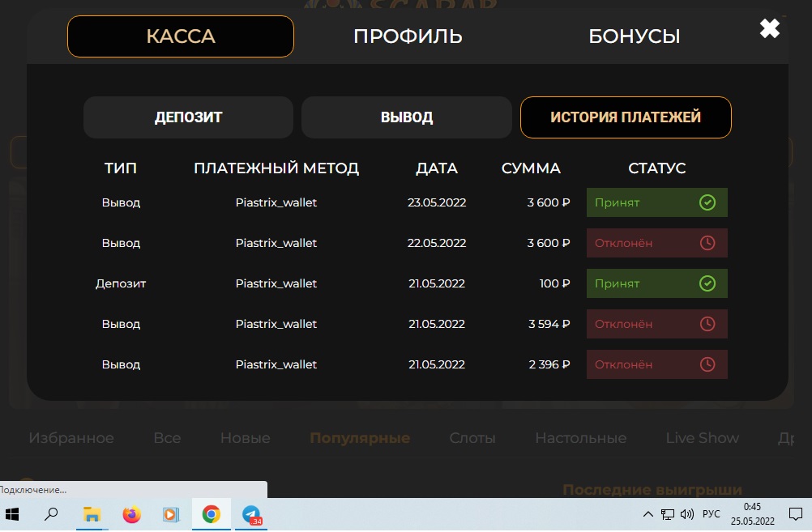
Task: Switch to the ПРОФИЛЬ tab
Action: tap(408, 36)
